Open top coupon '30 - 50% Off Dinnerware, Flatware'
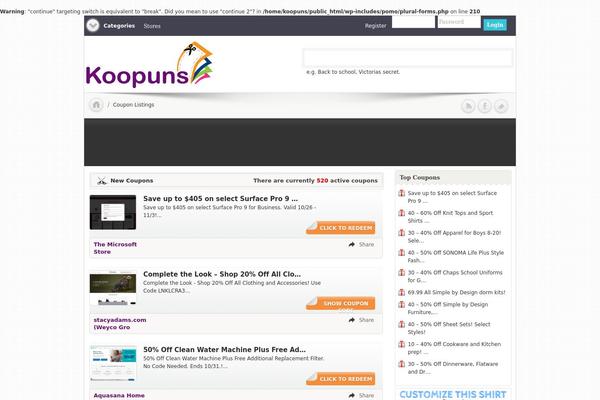Screen dimensions: 600x400 tap(453, 368)
